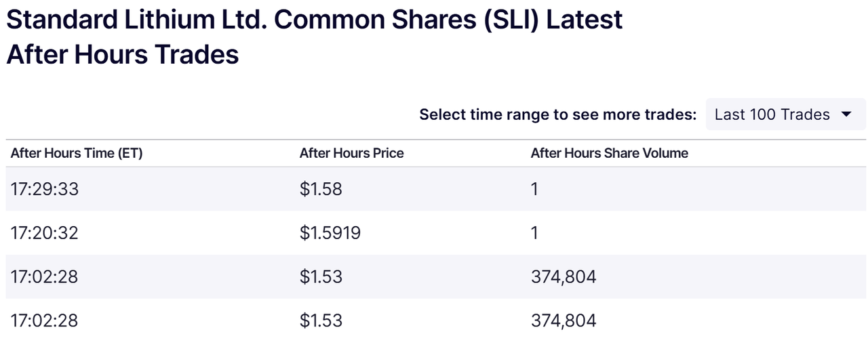Select the 17:02:28 timestamp in third row
The height and width of the screenshot is (340, 868).
coord(45,276)
